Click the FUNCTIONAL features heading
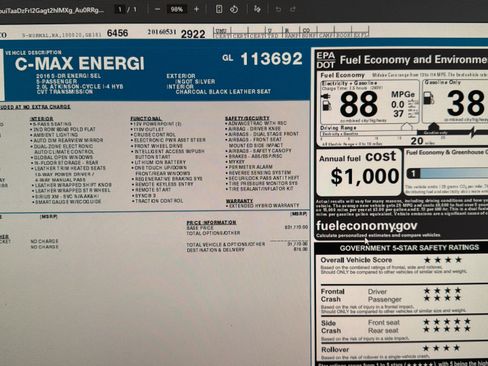 pyautogui.click(x=146, y=118)
